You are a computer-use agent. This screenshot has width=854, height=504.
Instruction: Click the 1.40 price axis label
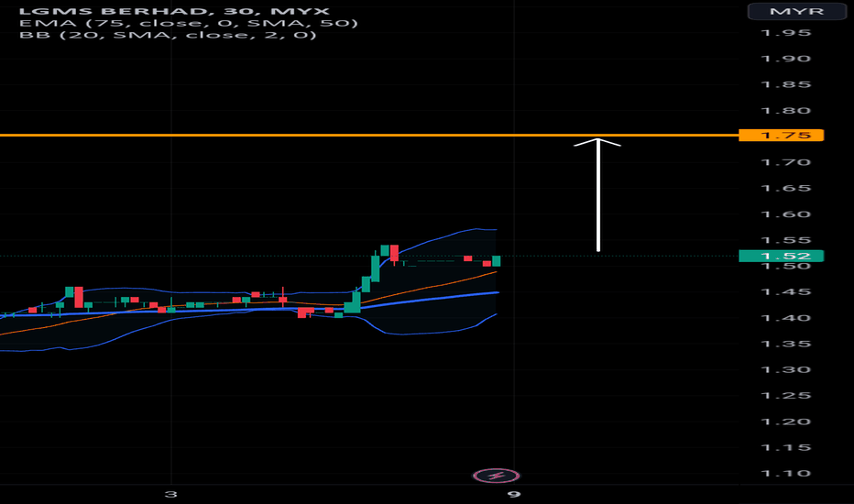pyautogui.click(x=785, y=318)
